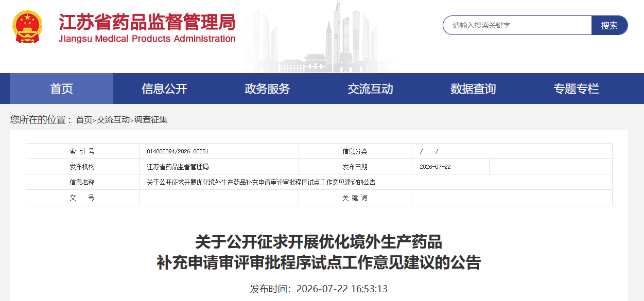This screenshot has width=644, height=301.
Task: Go to 交流互动 in the breadcrumb
Action: point(113,120)
